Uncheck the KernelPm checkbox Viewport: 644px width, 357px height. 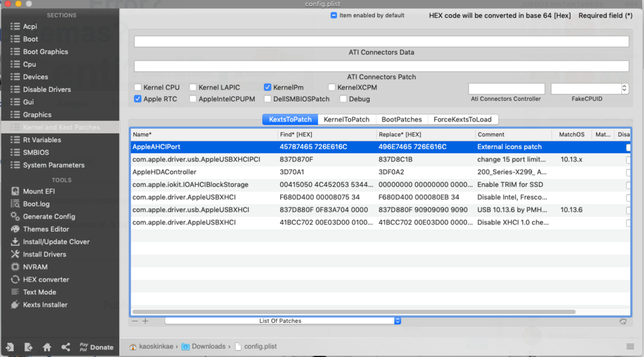click(268, 87)
